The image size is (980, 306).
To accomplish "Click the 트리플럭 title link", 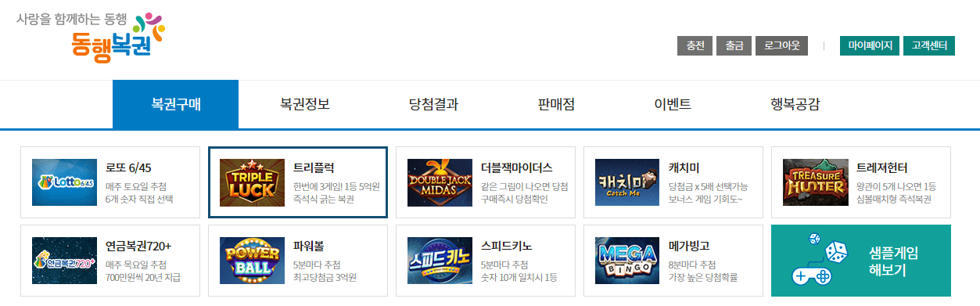I will click(x=314, y=167).
